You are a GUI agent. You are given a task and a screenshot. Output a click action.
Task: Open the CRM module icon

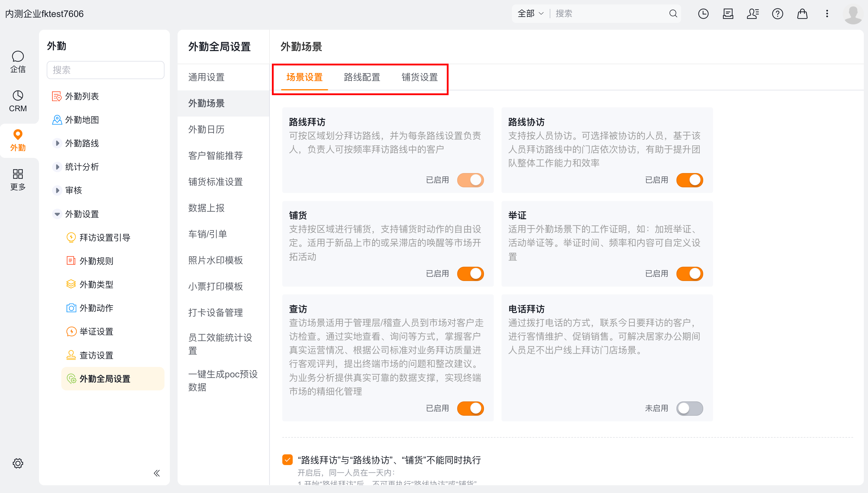point(18,101)
